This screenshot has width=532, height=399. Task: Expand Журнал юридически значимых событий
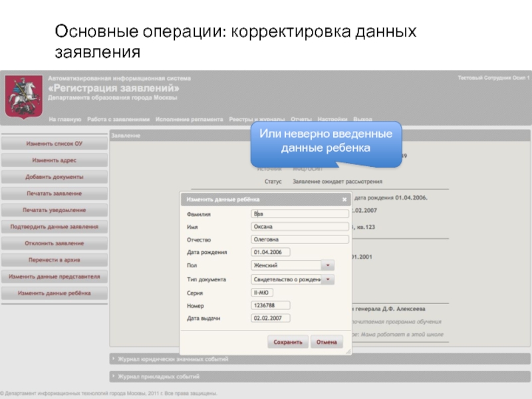click(173, 359)
